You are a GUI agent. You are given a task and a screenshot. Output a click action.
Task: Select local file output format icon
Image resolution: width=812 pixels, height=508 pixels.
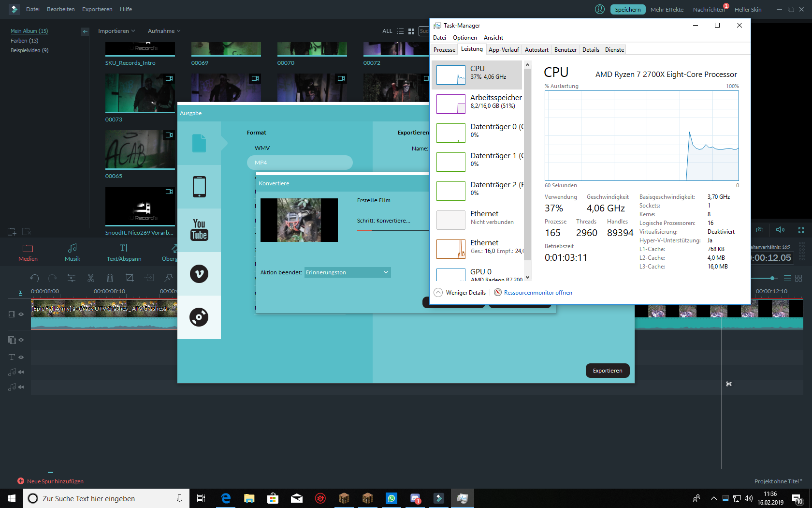click(x=199, y=143)
